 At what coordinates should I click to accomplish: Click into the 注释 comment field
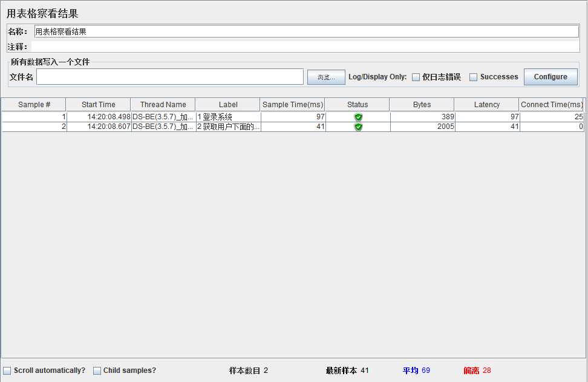(305, 47)
